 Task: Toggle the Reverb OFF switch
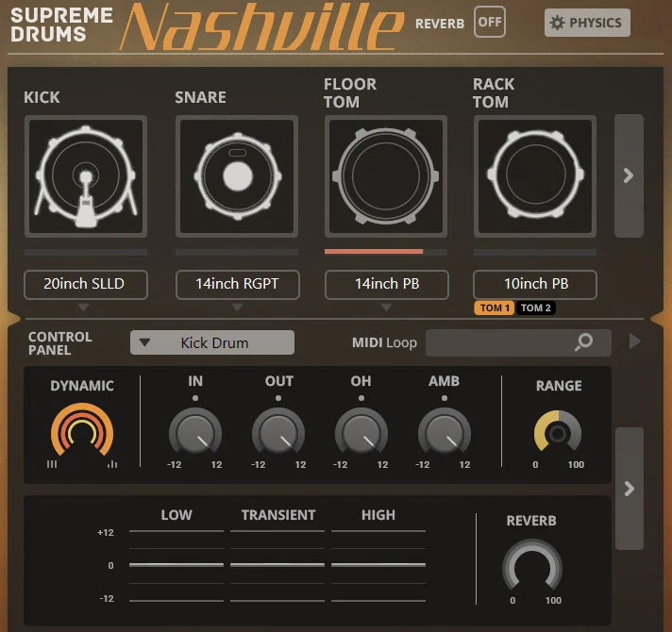click(x=490, y=22)
